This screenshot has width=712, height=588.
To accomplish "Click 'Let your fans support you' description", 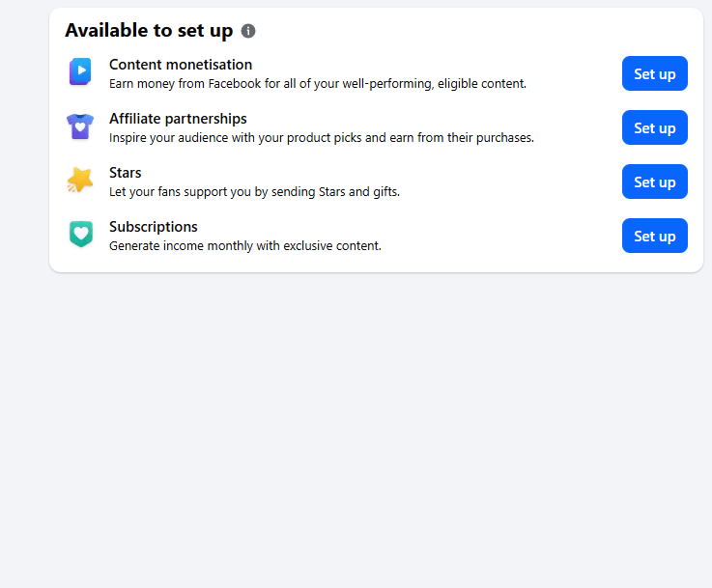I will coord(254,192).
